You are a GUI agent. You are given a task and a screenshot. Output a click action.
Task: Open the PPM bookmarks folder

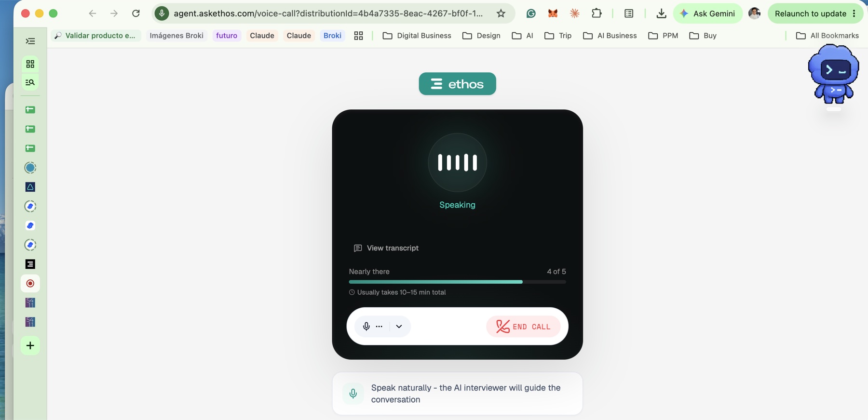click(x=663, y=36)
